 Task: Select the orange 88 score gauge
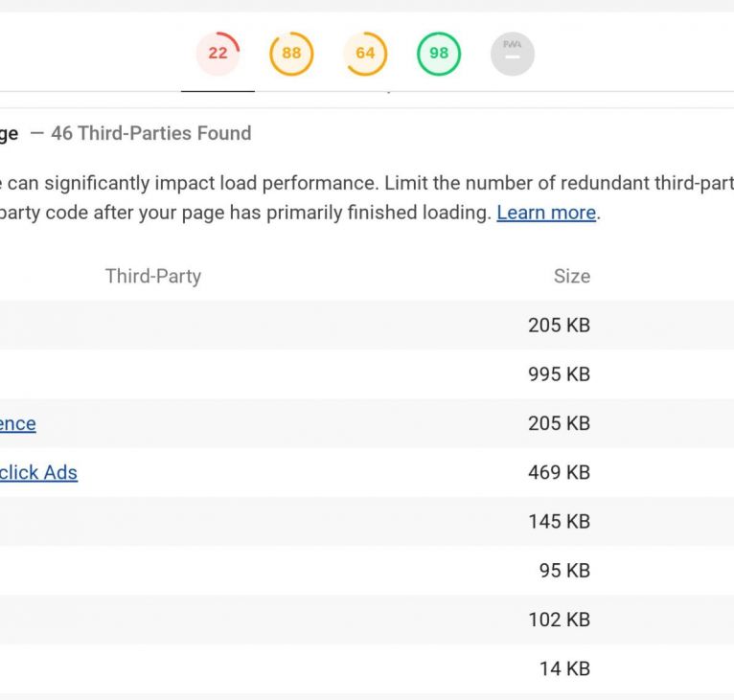coord(291,54)
